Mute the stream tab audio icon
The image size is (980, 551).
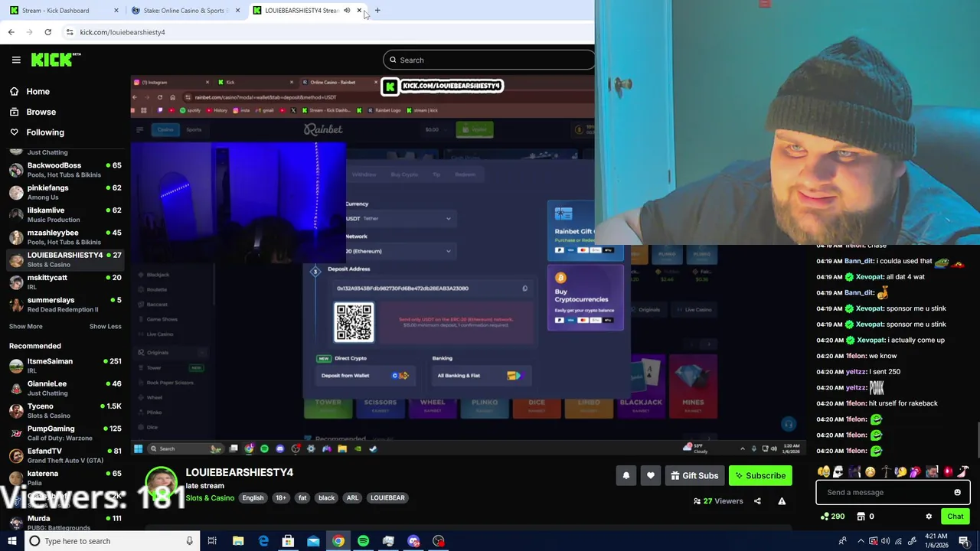[347, 11]
